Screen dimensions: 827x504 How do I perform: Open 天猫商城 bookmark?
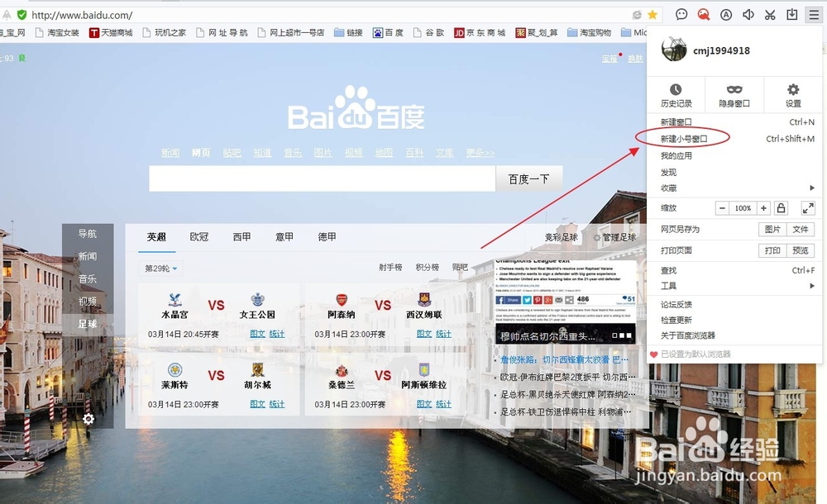(x=111, y=33)
